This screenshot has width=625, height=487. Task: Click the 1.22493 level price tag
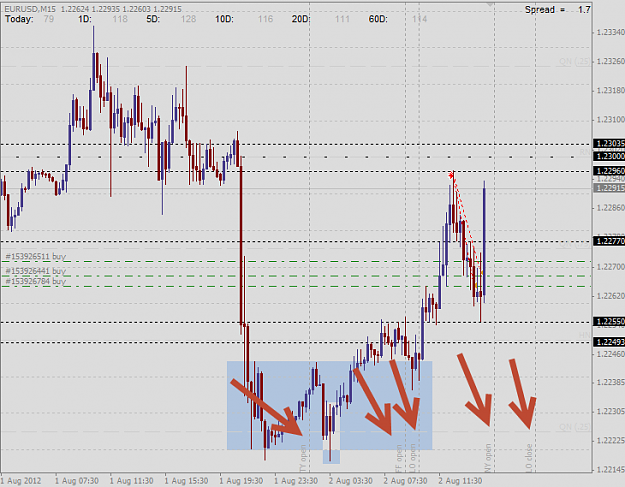[609, 342]
